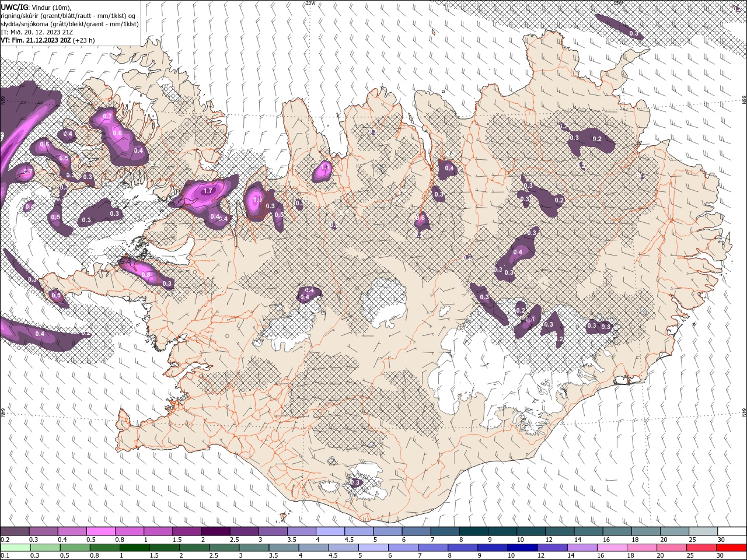The image size is (747, 560).
Task: Select the upper legend swatch starting at 4.5
Action: coord(358,531)
